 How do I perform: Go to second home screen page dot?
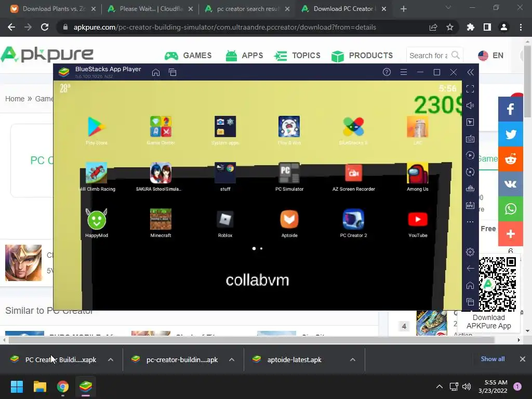(x=261, y=248)
